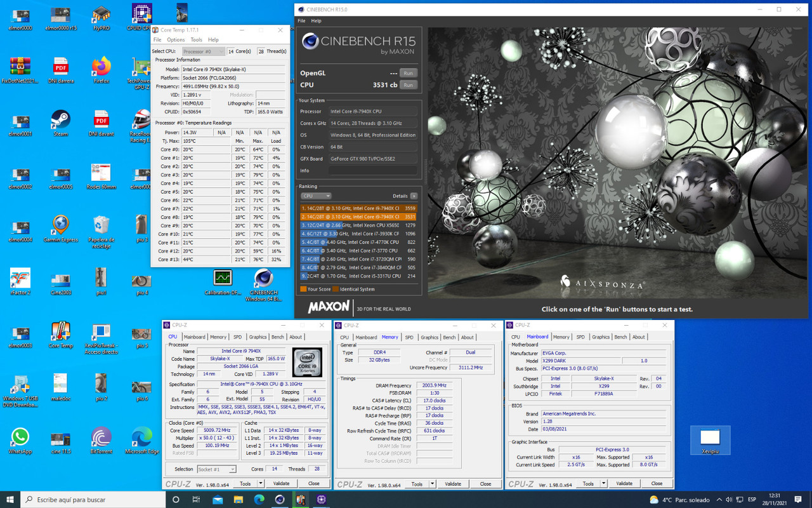The width and height of the screenshot is (812, 508).
Task: Open the Socket #1 Selection dropdown in CPU-Z
Action: click(216, 469)
